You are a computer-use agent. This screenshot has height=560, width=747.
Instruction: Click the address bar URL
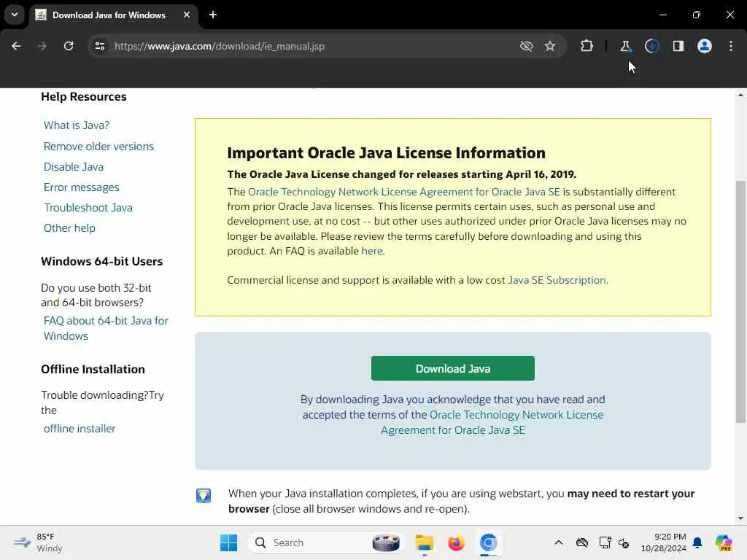click(220, 46)
